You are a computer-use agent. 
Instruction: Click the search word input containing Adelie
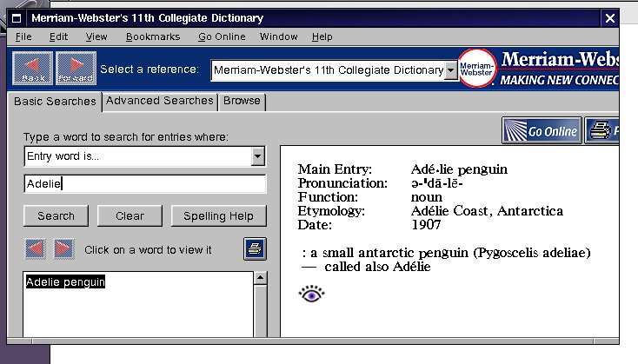[145, 184]
